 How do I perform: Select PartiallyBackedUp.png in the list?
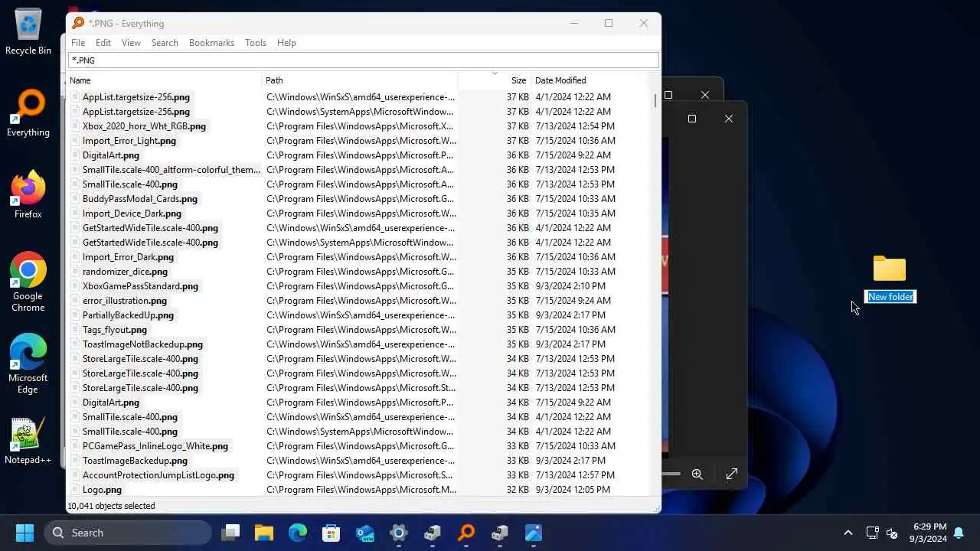click(x=128, y=315)
